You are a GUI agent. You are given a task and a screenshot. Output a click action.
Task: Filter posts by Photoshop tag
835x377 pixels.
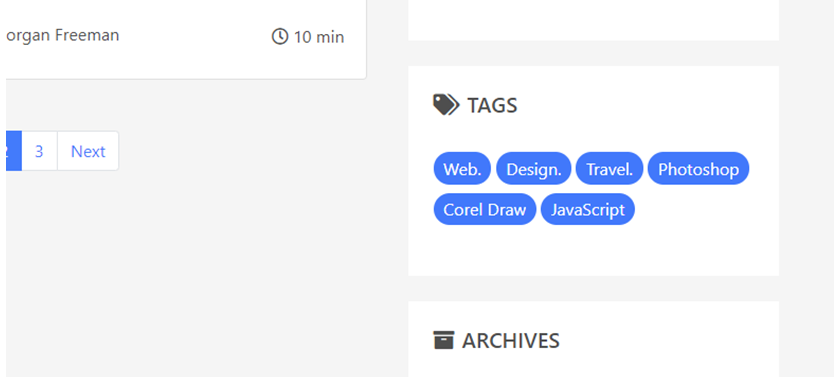pyautogui.click(x=698, y=169)
